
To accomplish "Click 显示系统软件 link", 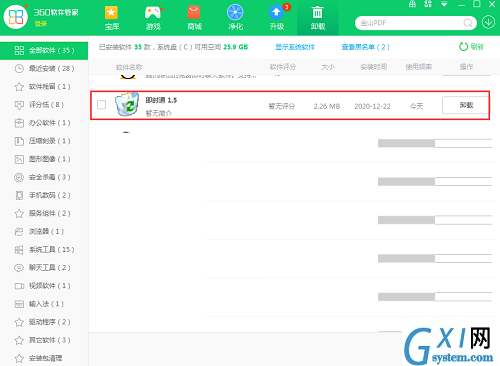I will (x=295, y=47).
